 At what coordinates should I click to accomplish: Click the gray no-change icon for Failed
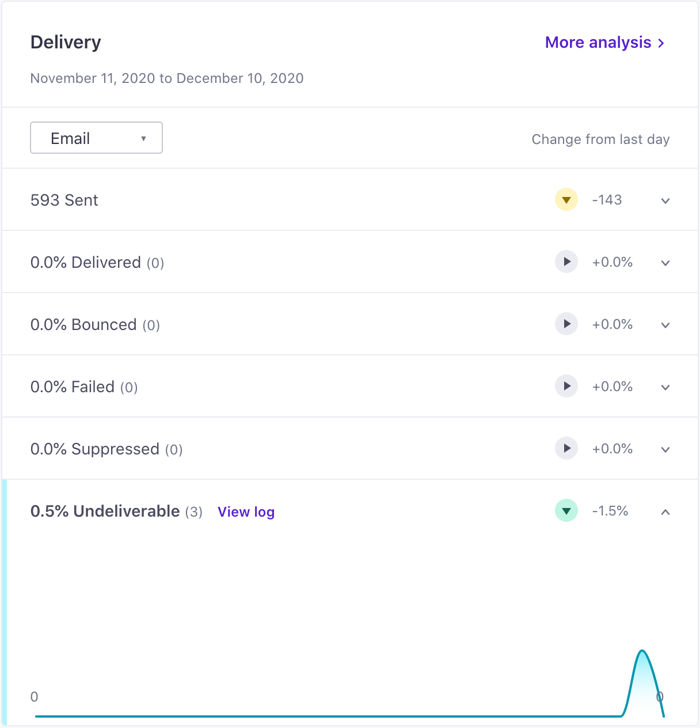(566, 386)
